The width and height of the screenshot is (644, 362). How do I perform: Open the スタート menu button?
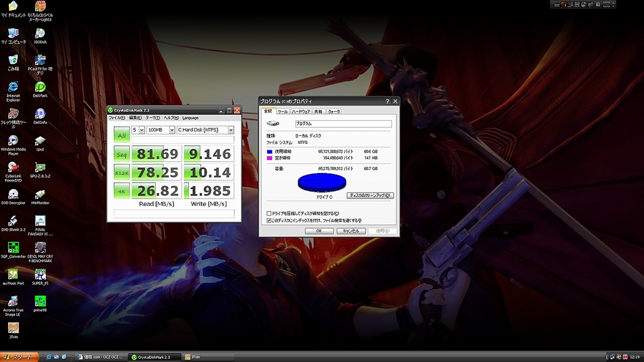19,357
